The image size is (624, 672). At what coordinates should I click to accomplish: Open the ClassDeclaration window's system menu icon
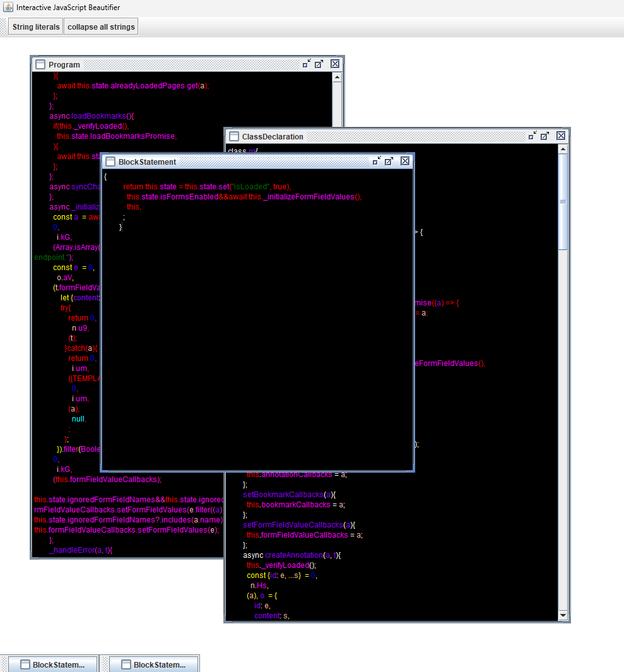[x=234, y=136]
